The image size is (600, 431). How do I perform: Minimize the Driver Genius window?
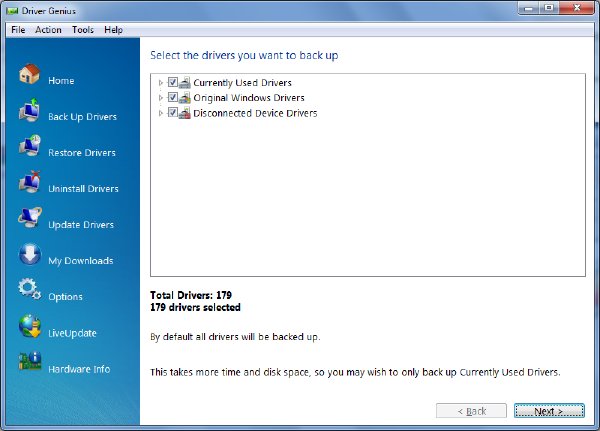(x=529, y=8)
